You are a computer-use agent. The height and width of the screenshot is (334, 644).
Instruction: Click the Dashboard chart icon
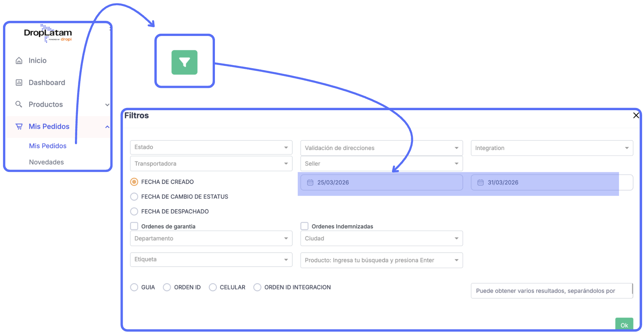[x=19, y=83]
